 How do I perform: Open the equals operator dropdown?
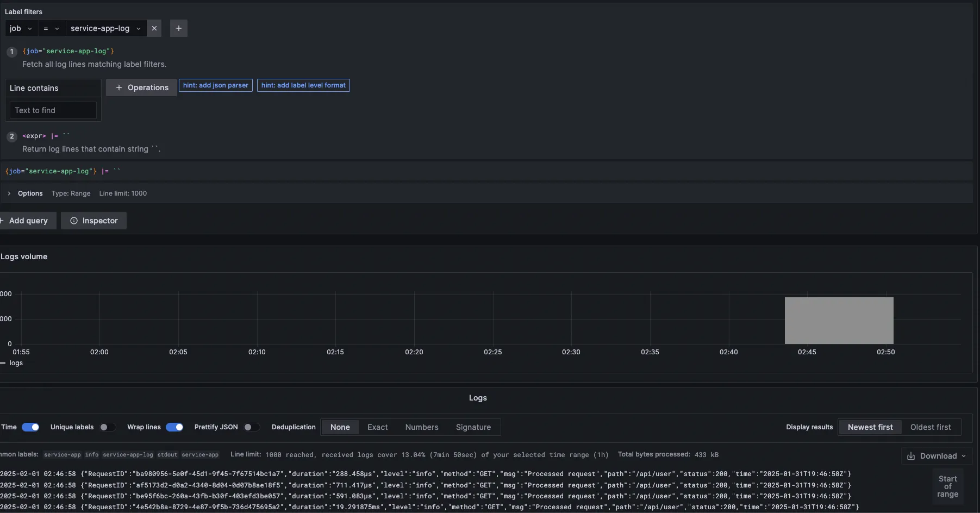click(51, 28)
